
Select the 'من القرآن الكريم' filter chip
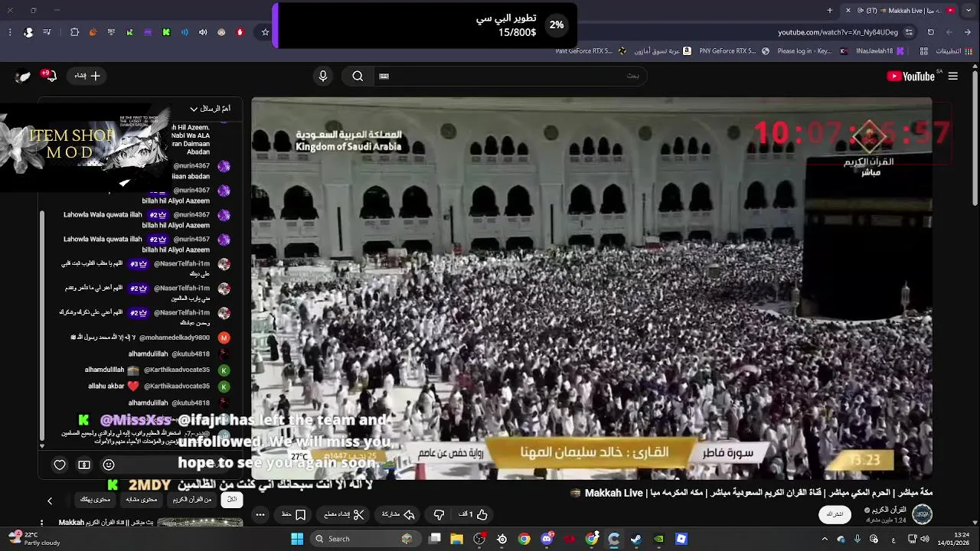192,500
